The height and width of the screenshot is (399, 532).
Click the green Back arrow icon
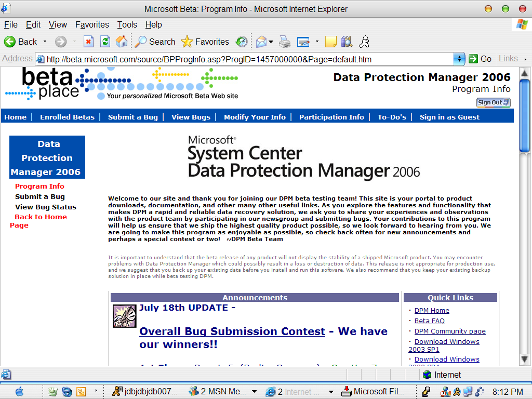pos(10,42)
